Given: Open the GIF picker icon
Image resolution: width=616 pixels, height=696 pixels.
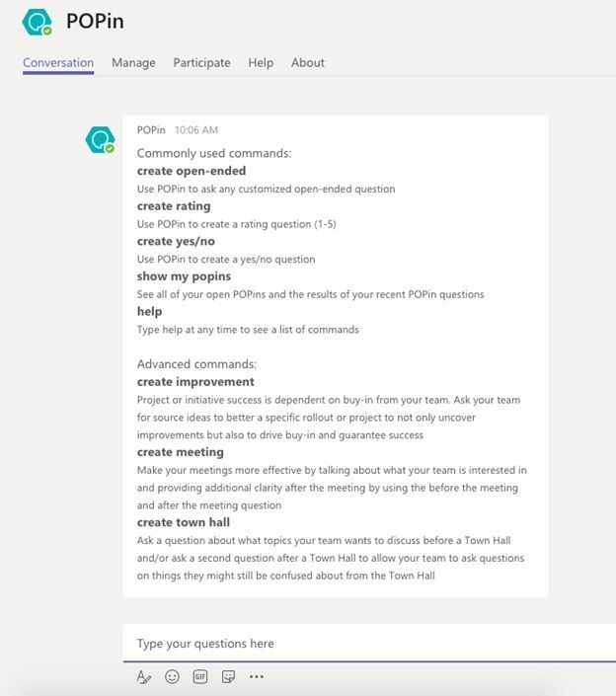Looking at the screenshot, I should (x=200, y=677).
